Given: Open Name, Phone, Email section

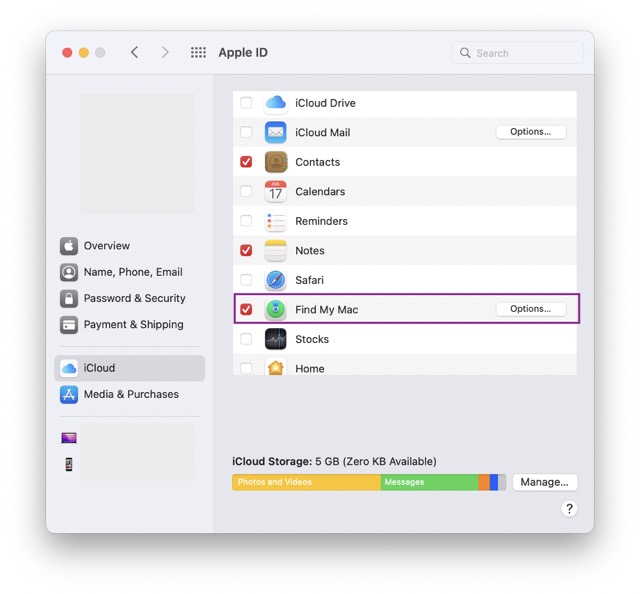Looking at the screenshot, I should pos(129,272).
